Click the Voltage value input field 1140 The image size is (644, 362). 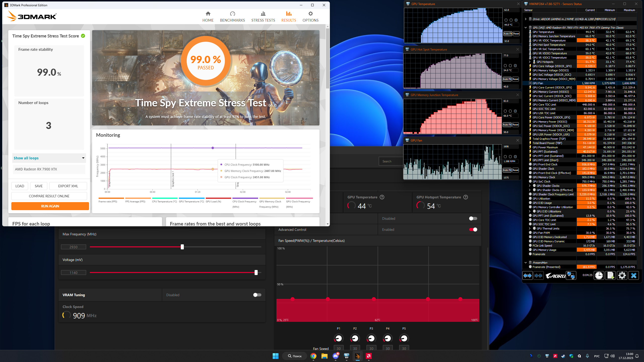[73, 273]
